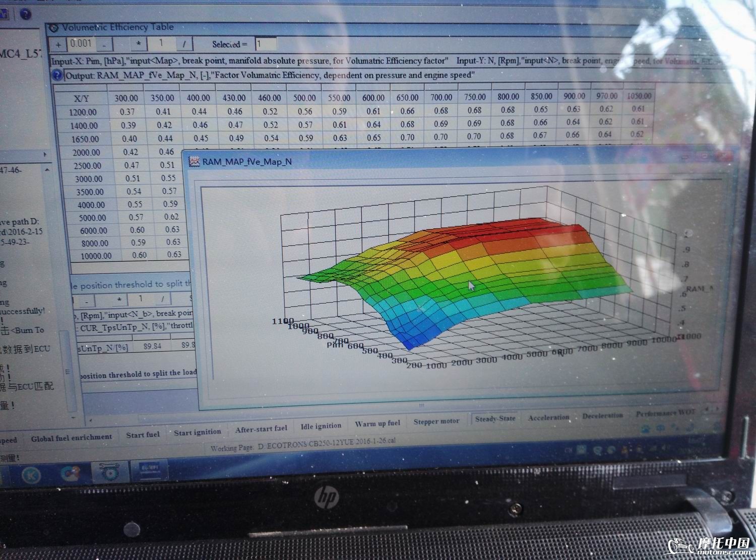Click the blue help icon in top toolbar
Image resolution: width=756 pixels, height=560 pixels.
tap(25, 14)
